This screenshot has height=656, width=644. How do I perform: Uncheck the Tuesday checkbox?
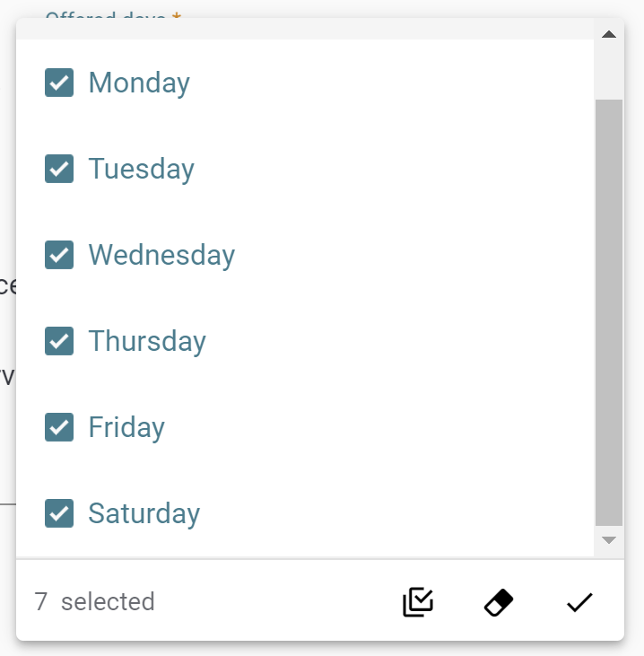point(59,169)
